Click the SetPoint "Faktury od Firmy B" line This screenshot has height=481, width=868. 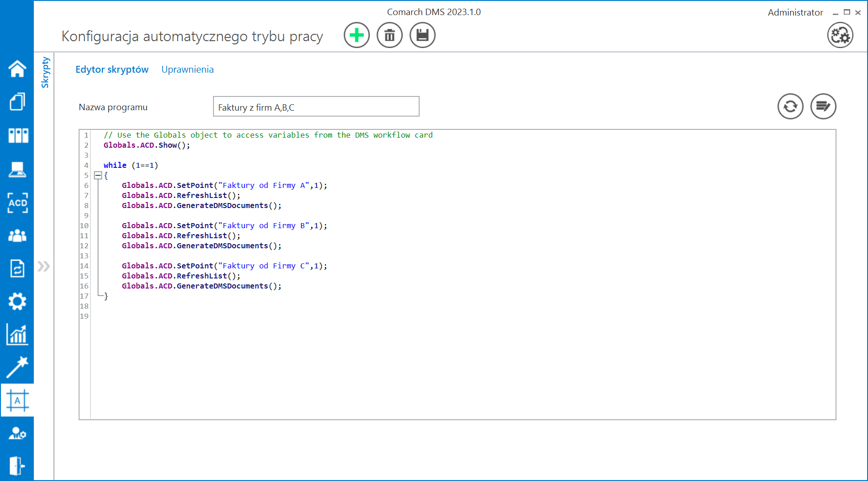[x=224, y=225]
